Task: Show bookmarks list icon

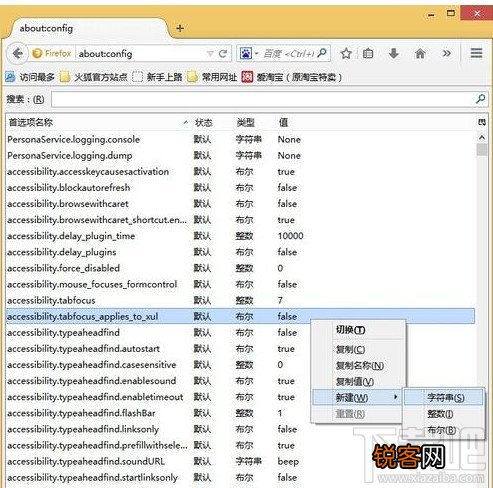Action: [x=368, y=53]
